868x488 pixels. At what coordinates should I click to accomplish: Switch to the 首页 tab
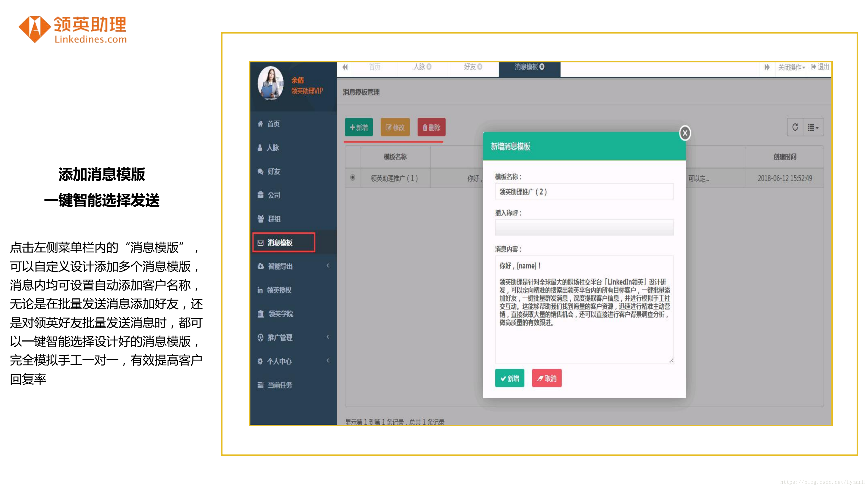pyautogui.click(x=375, y=67)
